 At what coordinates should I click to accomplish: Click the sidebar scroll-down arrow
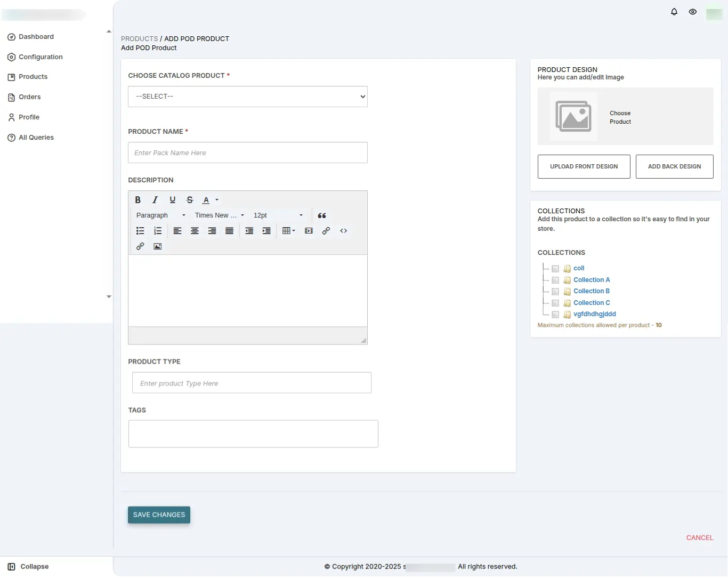coord(109,296)
